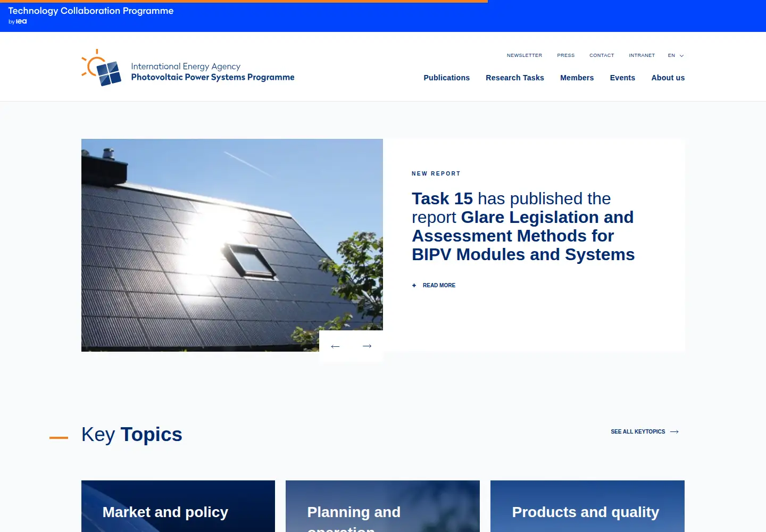Open the Members menu
This screenshot has width=766, height=532.
[x=577, y=78]
